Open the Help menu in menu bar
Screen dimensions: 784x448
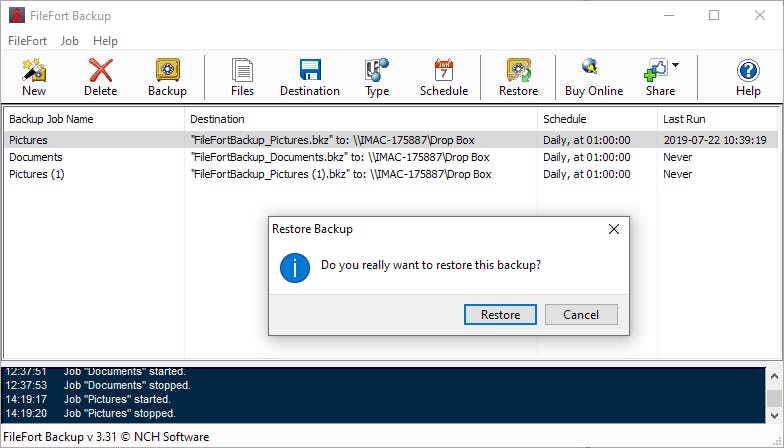(105, 41)
